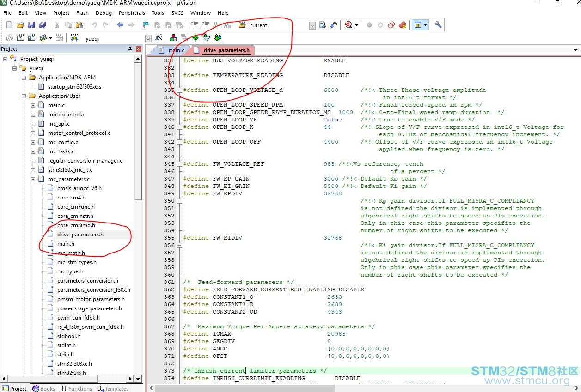This screenshot has width=581, height=392.
Task: Click the find text field containing 'current'
Action: pos(278,25)
